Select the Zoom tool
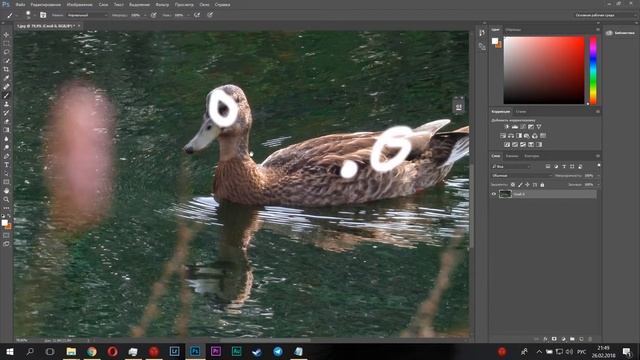640x360 pixels. [x=6, y=200]
